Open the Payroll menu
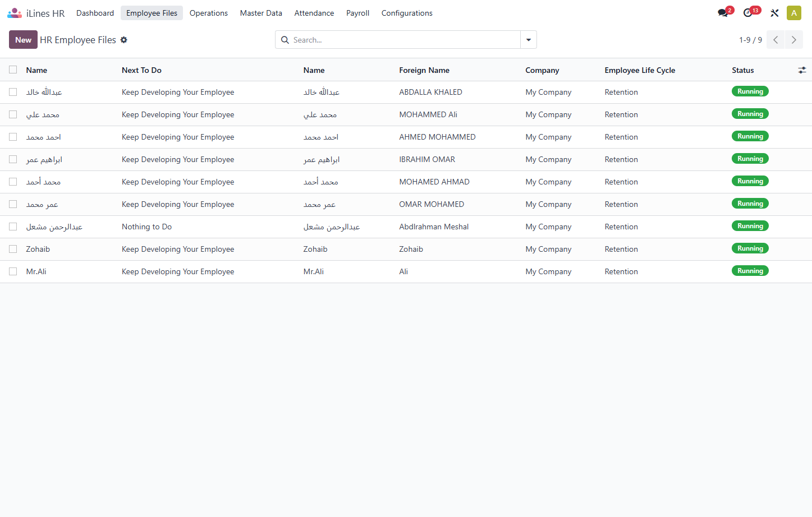The image size is (812, 517). (x=357, y=13)
